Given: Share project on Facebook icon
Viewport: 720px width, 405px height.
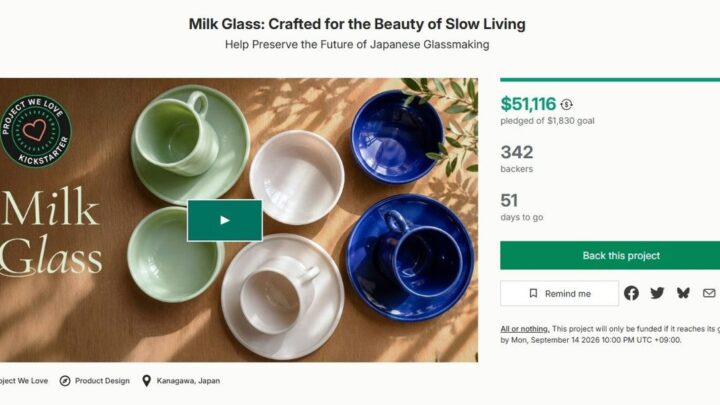Looking at the screenshot, I should [631, 293].
